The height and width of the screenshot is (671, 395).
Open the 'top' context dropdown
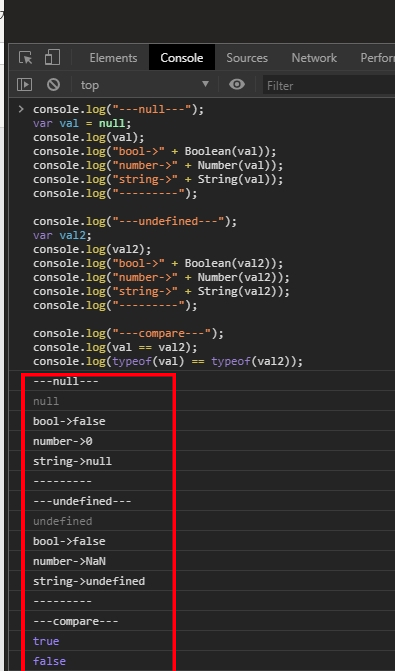(x=146, y=85)
